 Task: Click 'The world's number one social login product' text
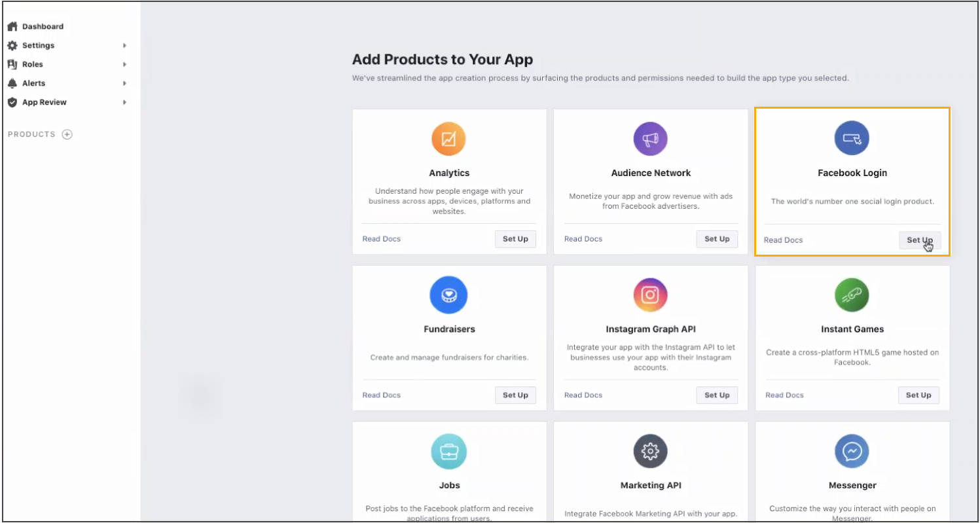tap(852, 202)
